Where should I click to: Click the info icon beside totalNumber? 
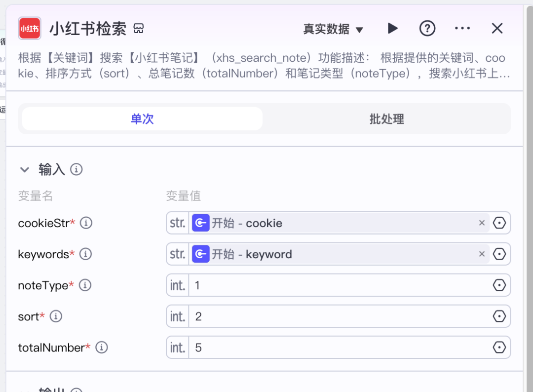point(102,348)
